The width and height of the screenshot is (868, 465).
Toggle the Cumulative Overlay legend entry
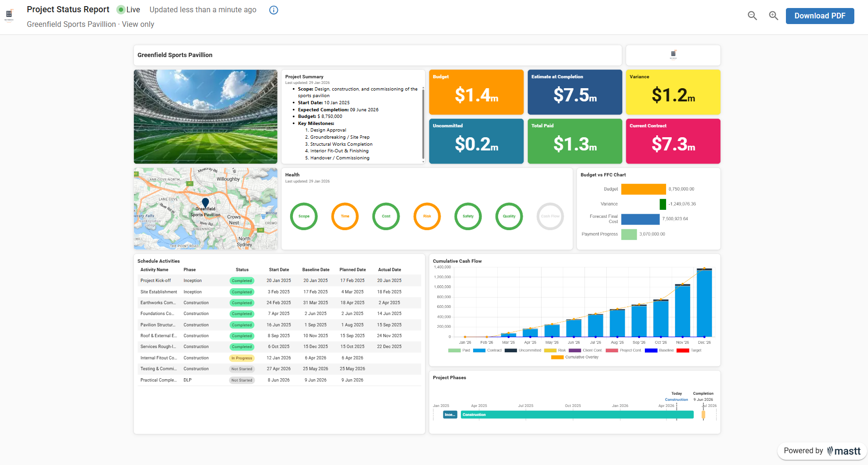[575, 357]
